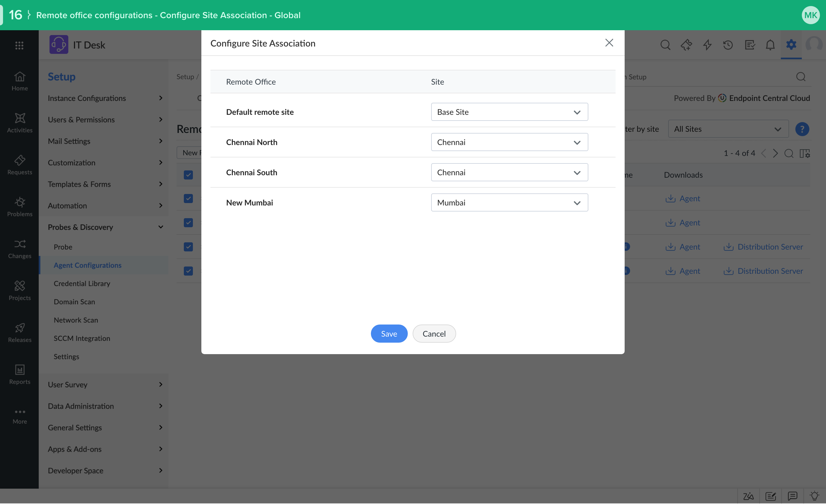The width and height of the screenshot is (826, 504).
Task: Open language translate icon in bottom bar
Action: pyautogui.click(x=748, y=496)
